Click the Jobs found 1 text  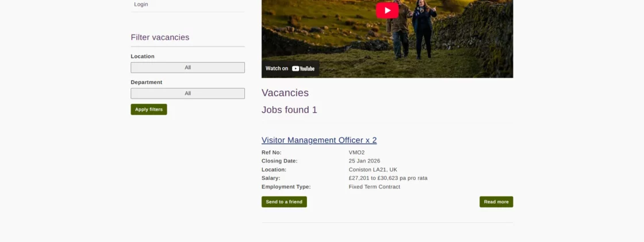(x=290, y=110)
